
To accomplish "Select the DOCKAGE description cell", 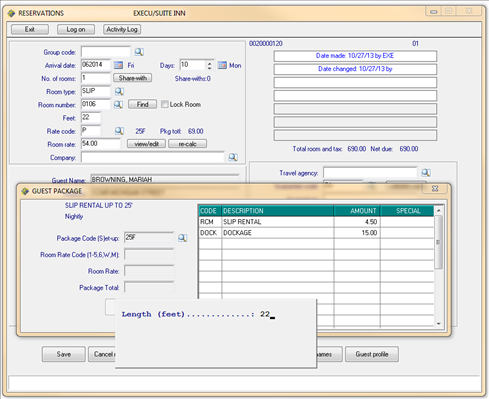I will 277,233.
